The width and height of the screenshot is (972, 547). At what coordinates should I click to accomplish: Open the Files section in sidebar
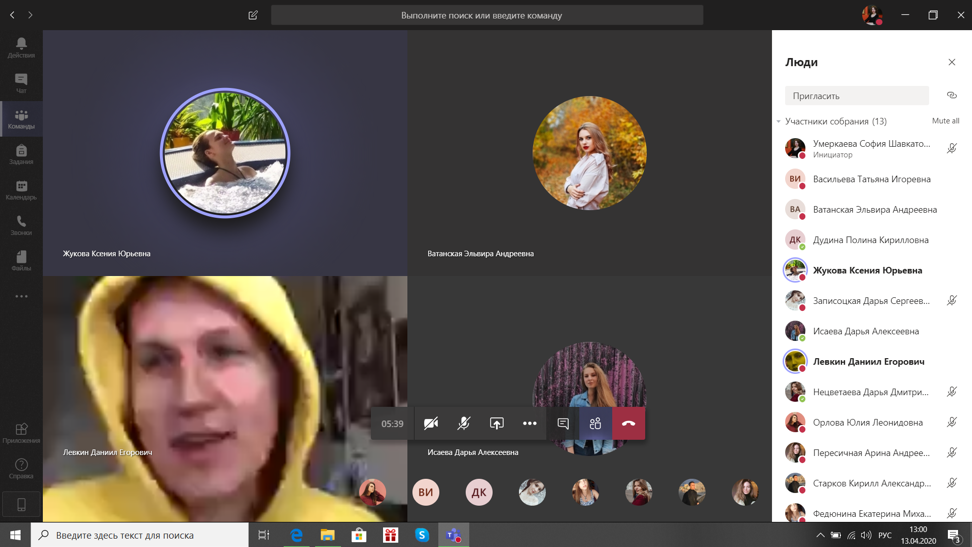click(x=21, y=261)
